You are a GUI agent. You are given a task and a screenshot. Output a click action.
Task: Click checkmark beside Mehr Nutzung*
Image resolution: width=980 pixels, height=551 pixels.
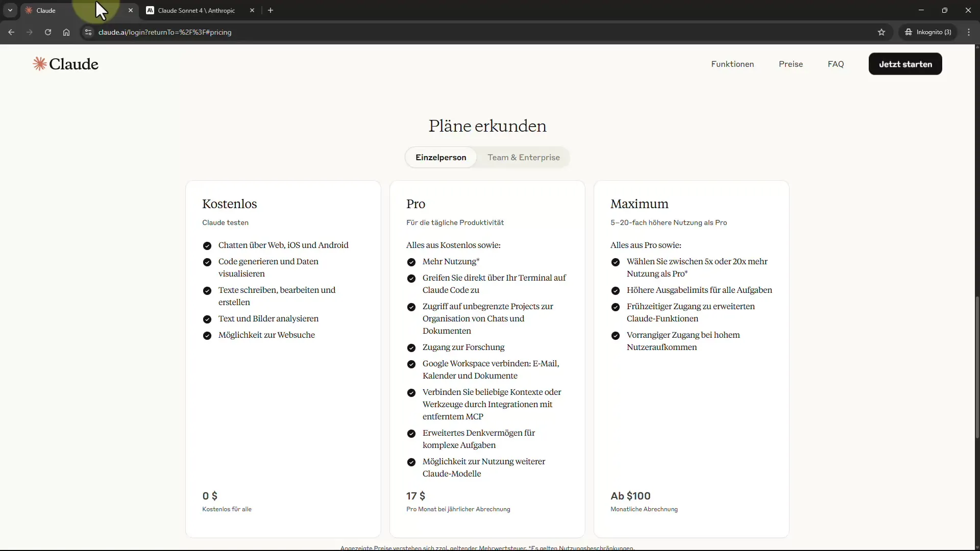(x=411, y=262)
